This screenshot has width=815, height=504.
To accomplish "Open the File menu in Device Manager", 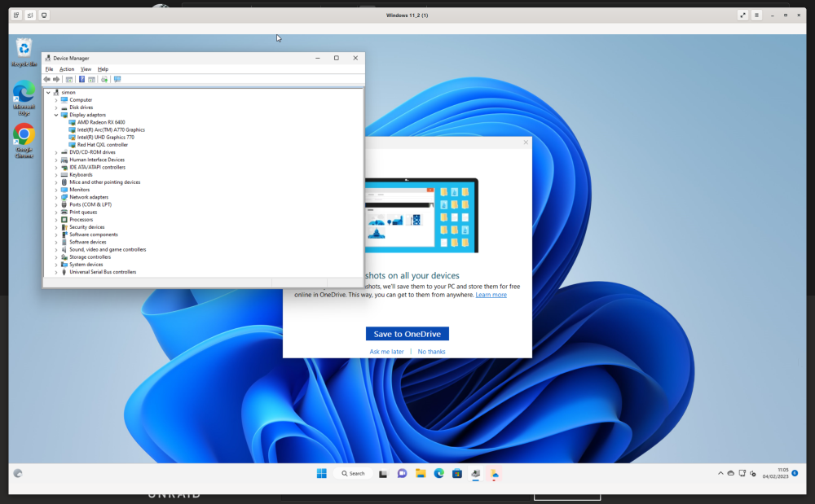I will (50, 69).
